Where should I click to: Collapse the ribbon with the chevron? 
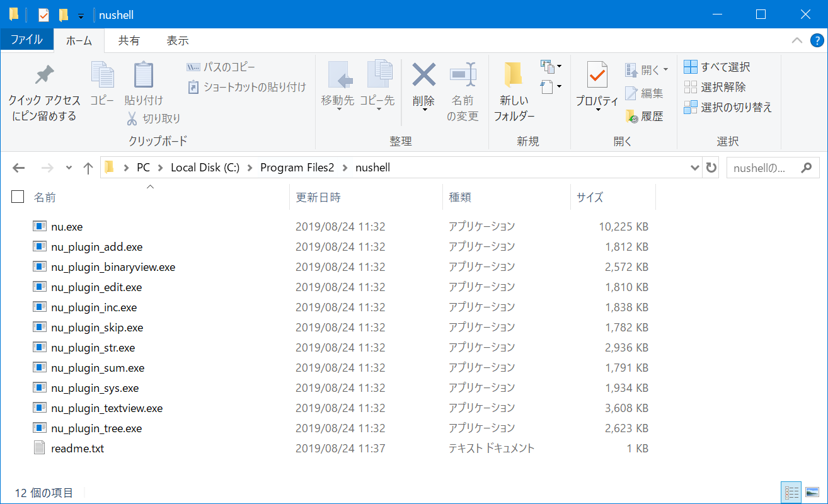click(x=796, y=40)
